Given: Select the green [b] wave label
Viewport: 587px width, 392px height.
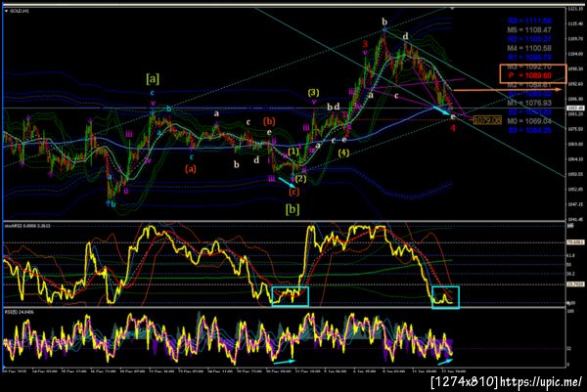Looking at the screenshot, I should 293,209.
